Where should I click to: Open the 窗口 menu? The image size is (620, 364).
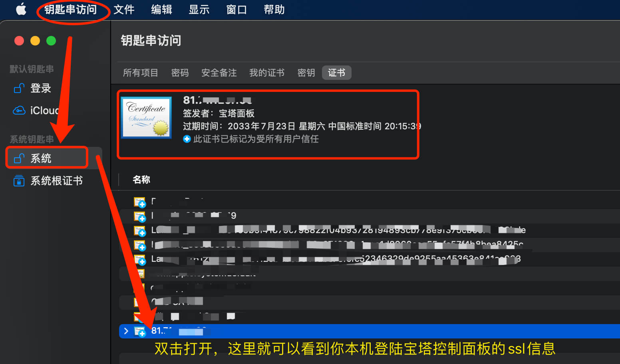(236, 10)
